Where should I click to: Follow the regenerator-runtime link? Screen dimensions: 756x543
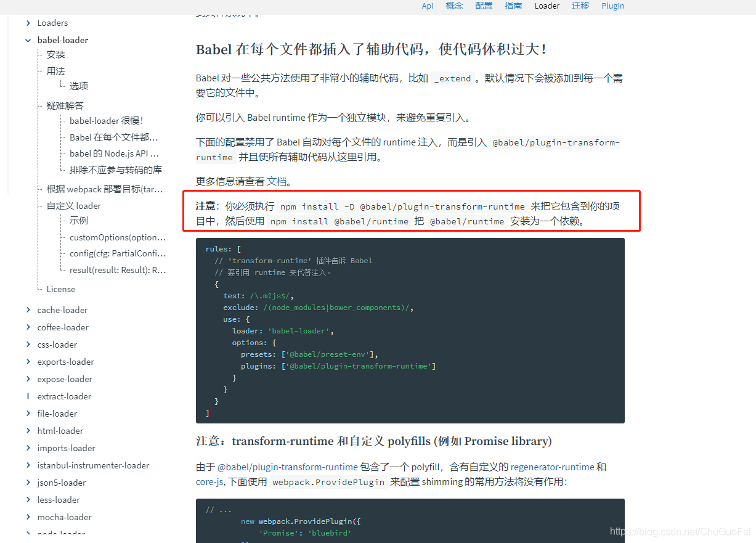[x=553, y=467]
